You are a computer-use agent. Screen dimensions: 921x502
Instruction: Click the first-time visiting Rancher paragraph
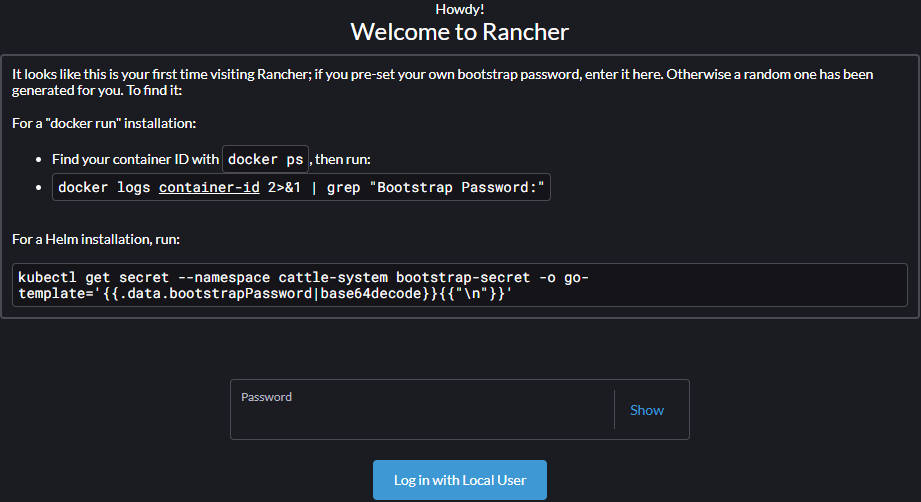(442, 82)
